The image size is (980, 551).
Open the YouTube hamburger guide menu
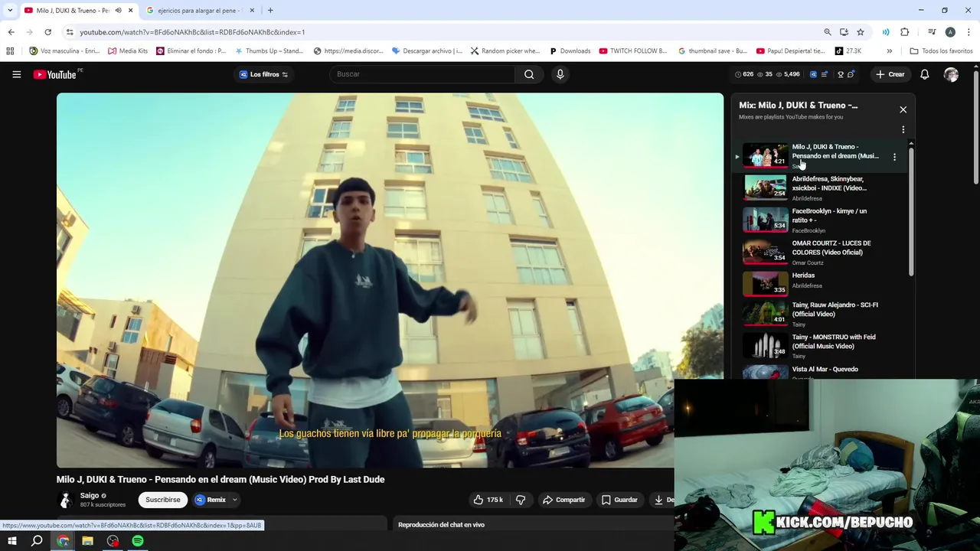click(x=16, y=74)
